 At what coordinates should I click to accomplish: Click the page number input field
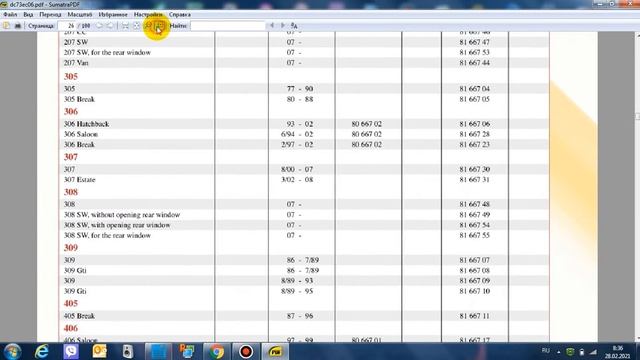click(x=68, y=26)
